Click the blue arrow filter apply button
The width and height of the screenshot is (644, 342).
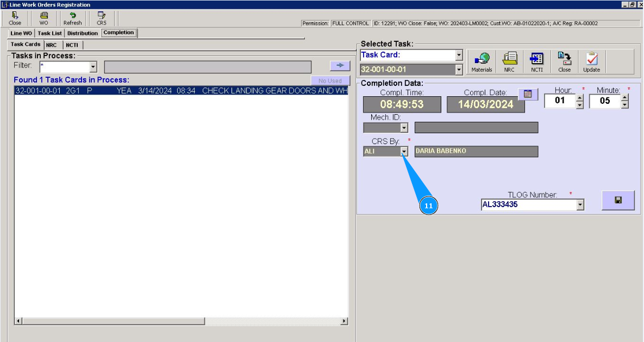340,65
